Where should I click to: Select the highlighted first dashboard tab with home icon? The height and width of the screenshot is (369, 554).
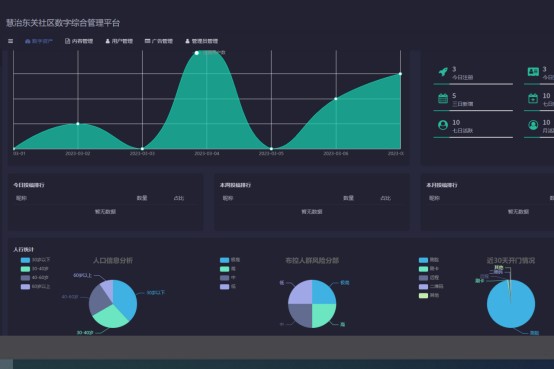tap(39, 41)
